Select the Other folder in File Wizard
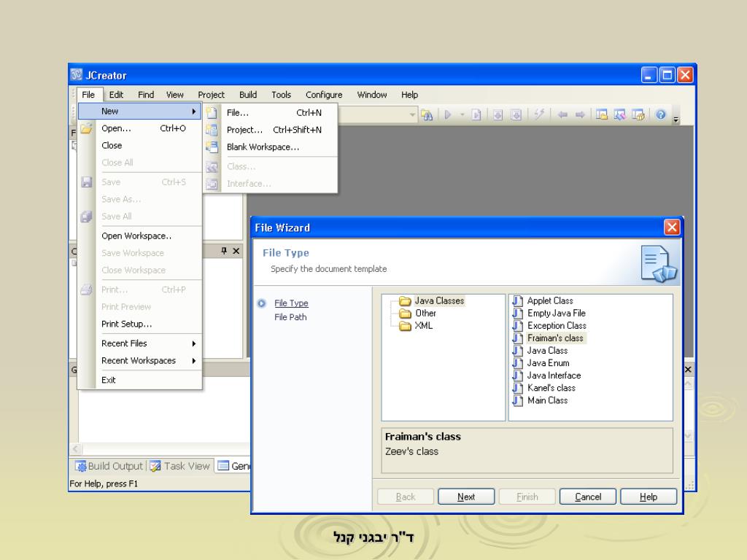This screenshot has height=560, width=747. (x=425, y=314)
